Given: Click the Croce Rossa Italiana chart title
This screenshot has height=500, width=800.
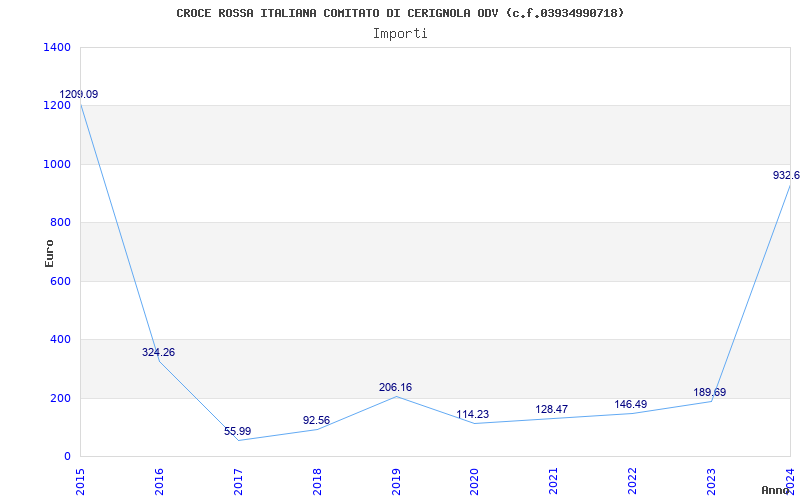Looking at the screenshot, I should (400, 13).
